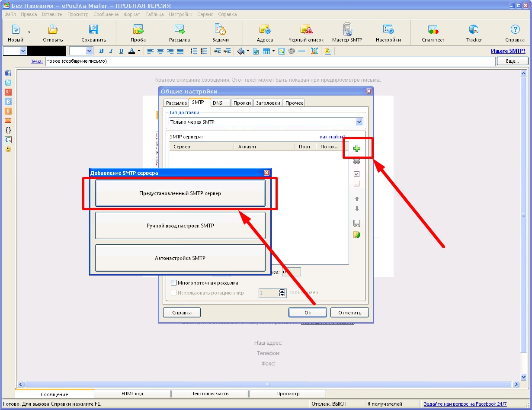Choose Предустановленный SMTP сервер button

180,193
